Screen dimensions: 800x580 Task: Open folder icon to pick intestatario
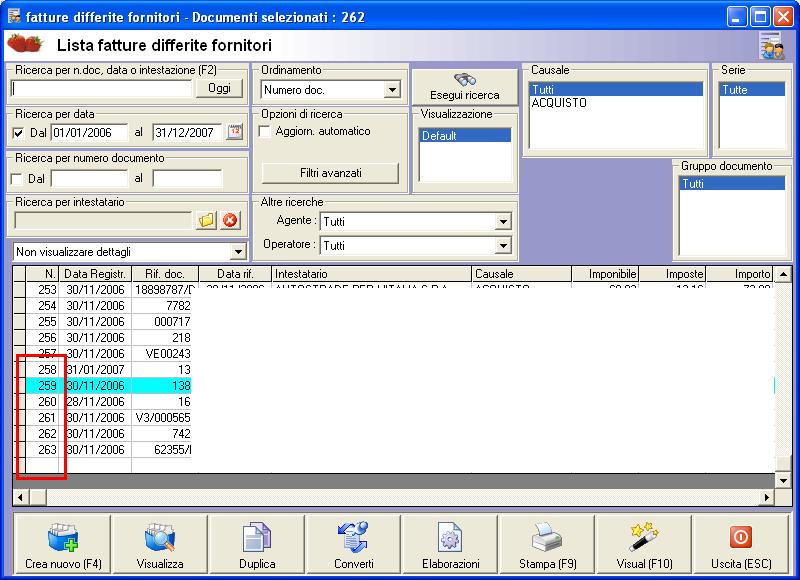(206, 220)
